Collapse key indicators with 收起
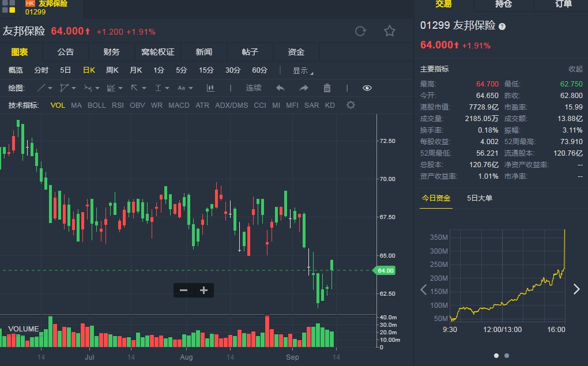Screen dimensions: 588x366 coord(575,69)
